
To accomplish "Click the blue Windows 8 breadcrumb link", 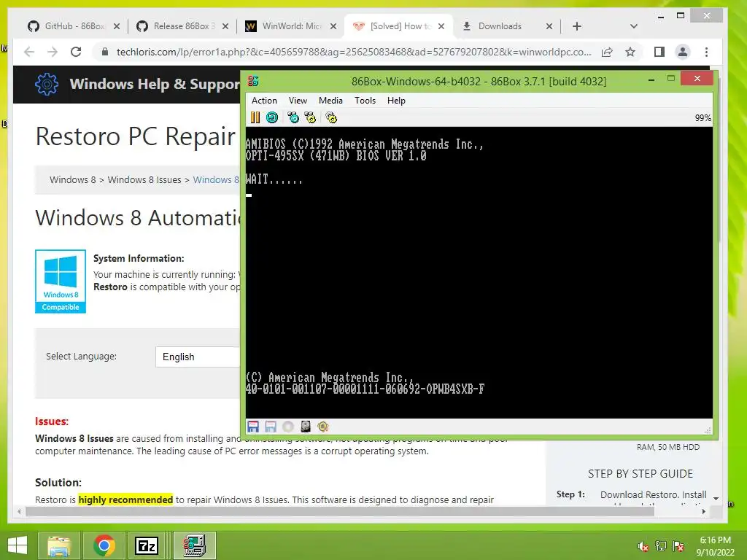I will click(x=217, y=179).
